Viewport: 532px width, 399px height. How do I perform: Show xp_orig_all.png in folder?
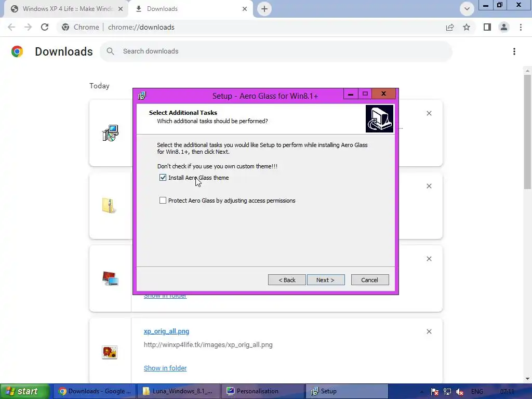click(165, 368)
